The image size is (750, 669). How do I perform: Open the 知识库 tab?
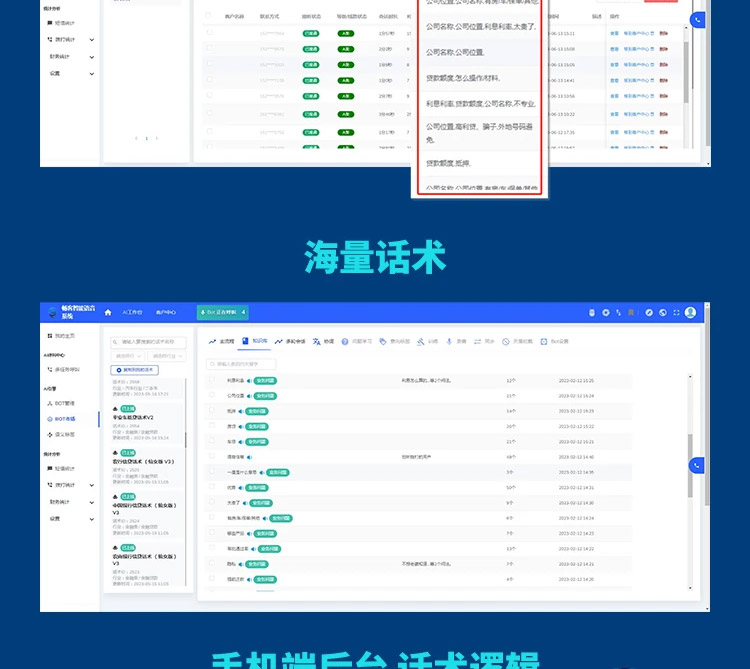[254, 341]
